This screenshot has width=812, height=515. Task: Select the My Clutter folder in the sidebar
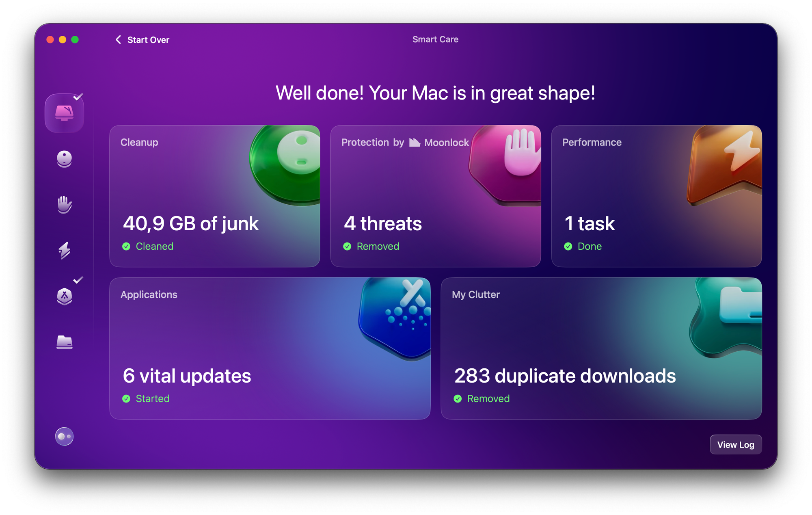click(x=64, y=342)
